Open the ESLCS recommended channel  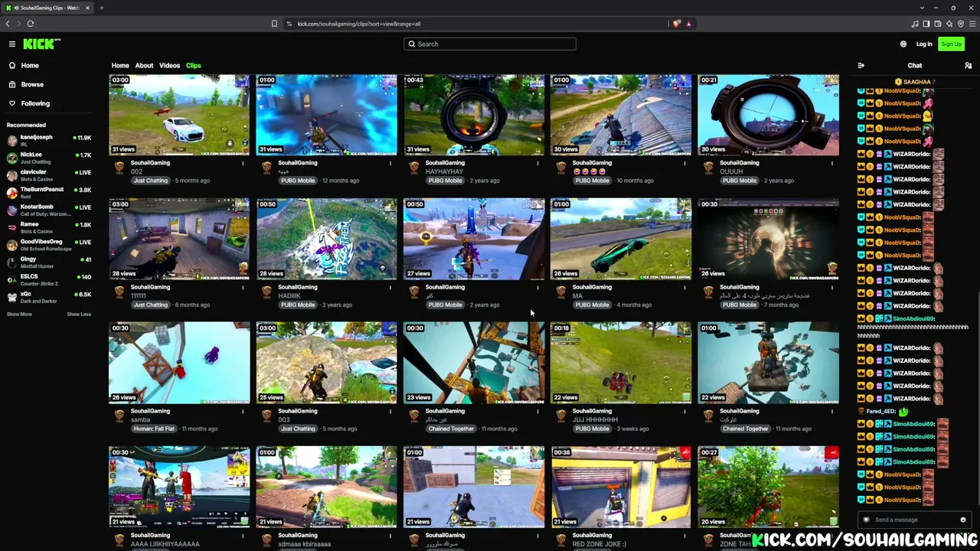click(48, 279)
